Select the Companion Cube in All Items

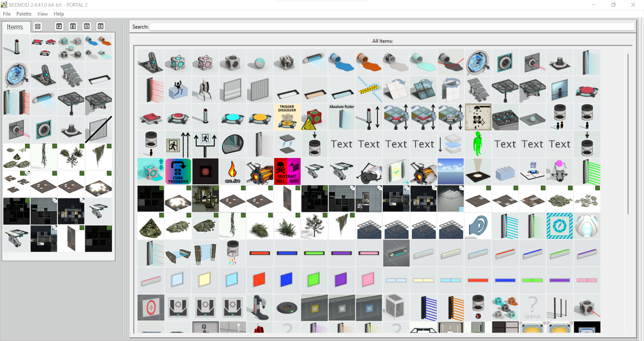205,62
